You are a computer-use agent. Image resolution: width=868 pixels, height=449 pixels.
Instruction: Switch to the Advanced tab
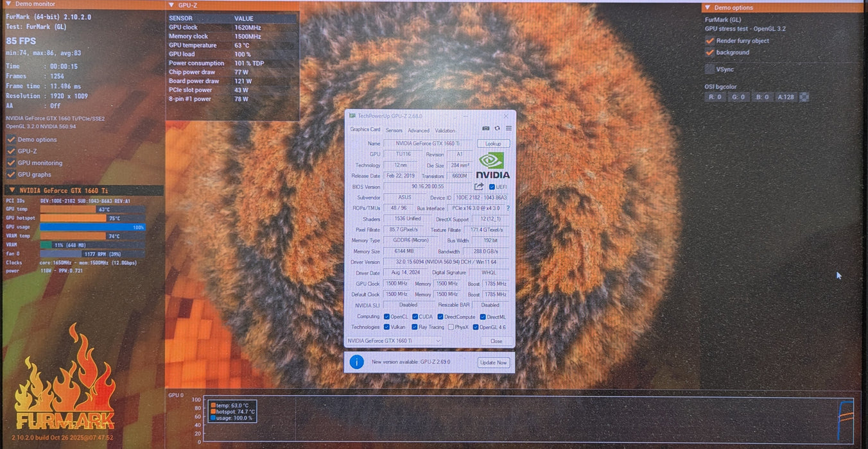click(x=418, y=130)
